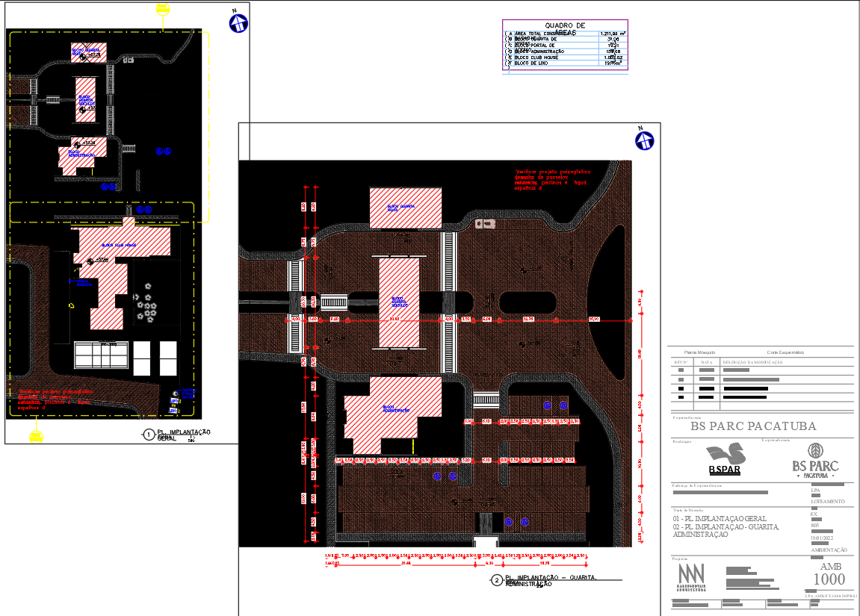The height and width of the screenshot is (616, 860).
Task: Click the red note text in large plan
Action: click(x=551, y=180)
